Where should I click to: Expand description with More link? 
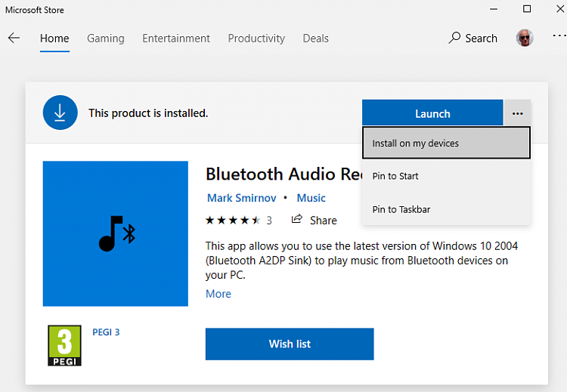[218, 294]
